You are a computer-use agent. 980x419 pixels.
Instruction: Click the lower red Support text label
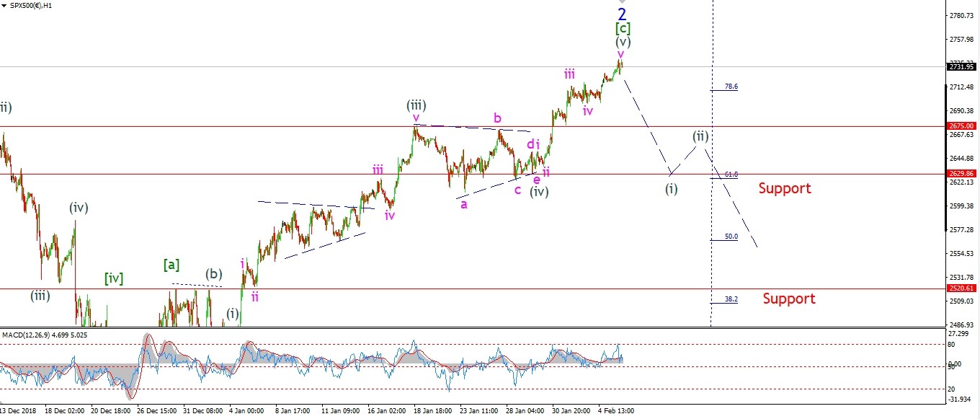click(789, 299)
